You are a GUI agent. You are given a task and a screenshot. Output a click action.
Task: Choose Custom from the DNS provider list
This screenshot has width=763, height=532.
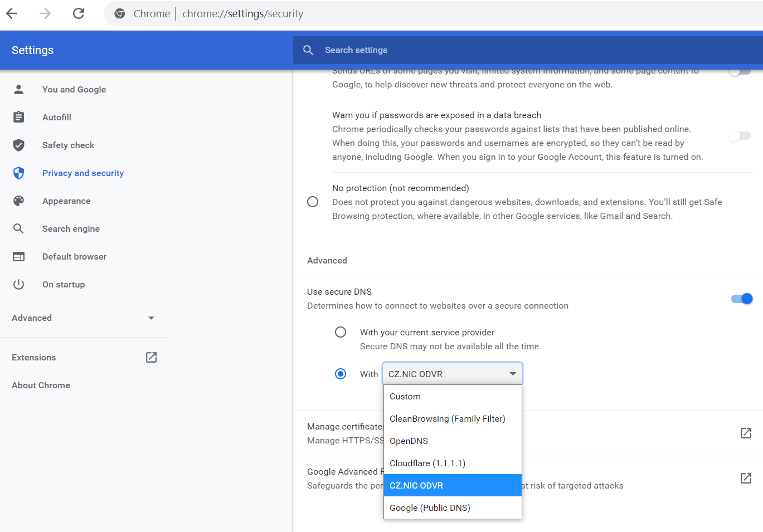453,397
